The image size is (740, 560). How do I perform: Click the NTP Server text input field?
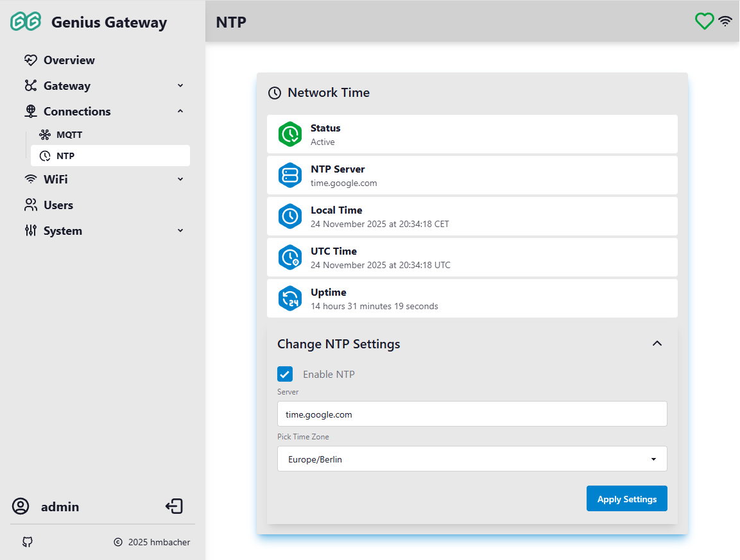point(472,414)
